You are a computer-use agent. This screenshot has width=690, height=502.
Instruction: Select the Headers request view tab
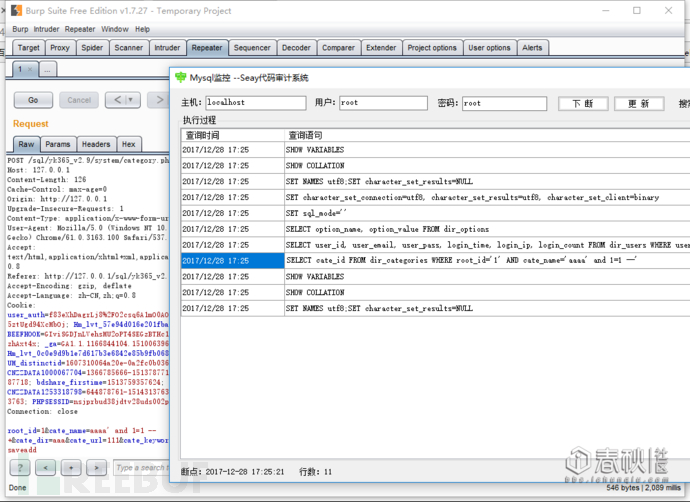(x=96, y=144)
